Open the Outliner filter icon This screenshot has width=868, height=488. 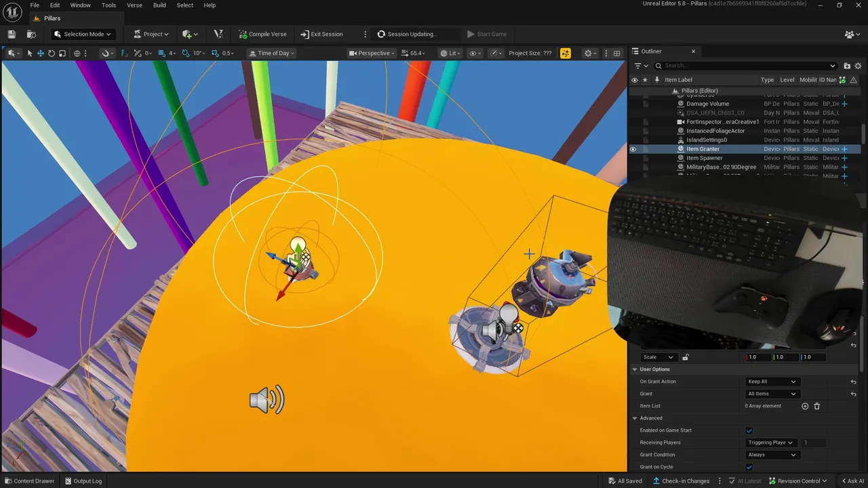(x=637, y=66)
